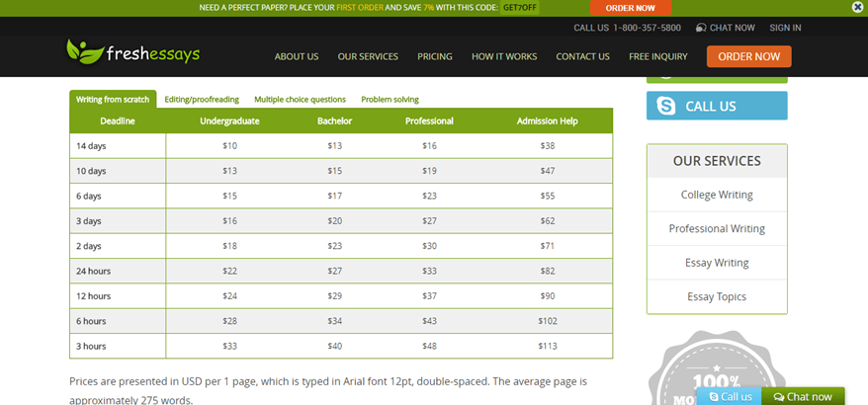Open College Writing sidebar link

717,195
